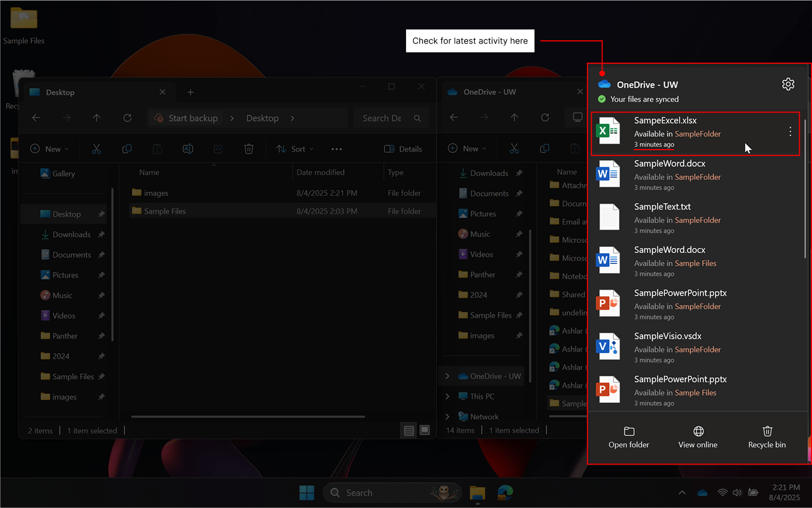This screenshot has height=508, width=812.
Task: Click the OneDrive settings gear icon
Action: pyautogui.click(x=788, y=84)
